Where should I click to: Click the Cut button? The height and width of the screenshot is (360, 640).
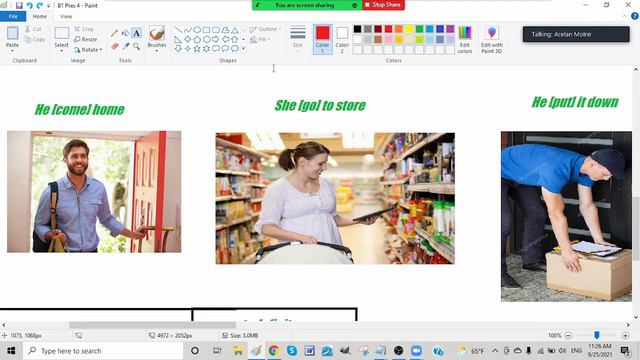(x=33, y=29)
